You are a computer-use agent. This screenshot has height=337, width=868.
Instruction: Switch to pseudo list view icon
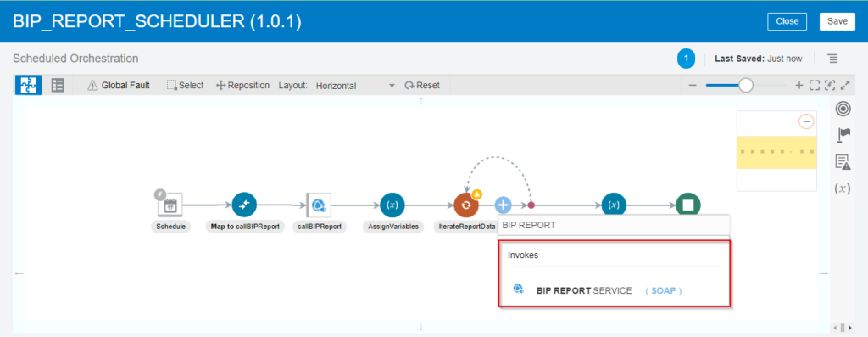pyautogui.click(x=58, y=86)
